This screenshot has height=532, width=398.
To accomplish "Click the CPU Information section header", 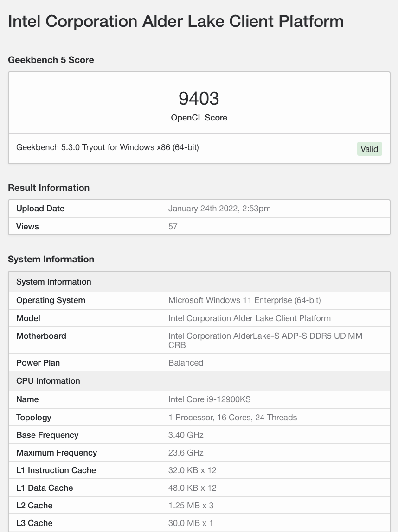I will click(47, 380).
